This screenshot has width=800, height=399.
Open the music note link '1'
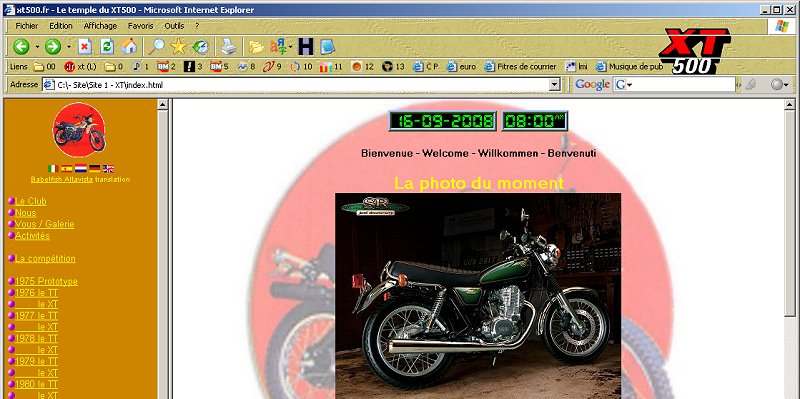(x=140, y=66)
